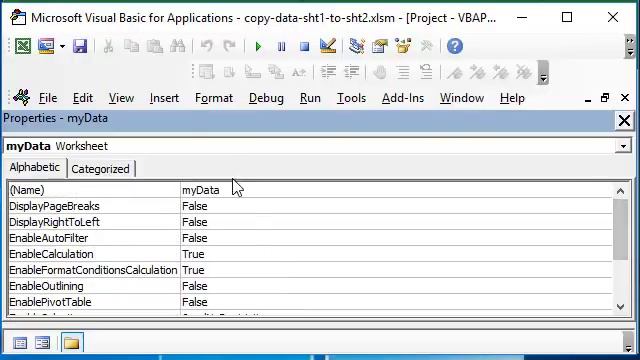
Task: Click the Parameter Info icon
Action: coord(276,72)
